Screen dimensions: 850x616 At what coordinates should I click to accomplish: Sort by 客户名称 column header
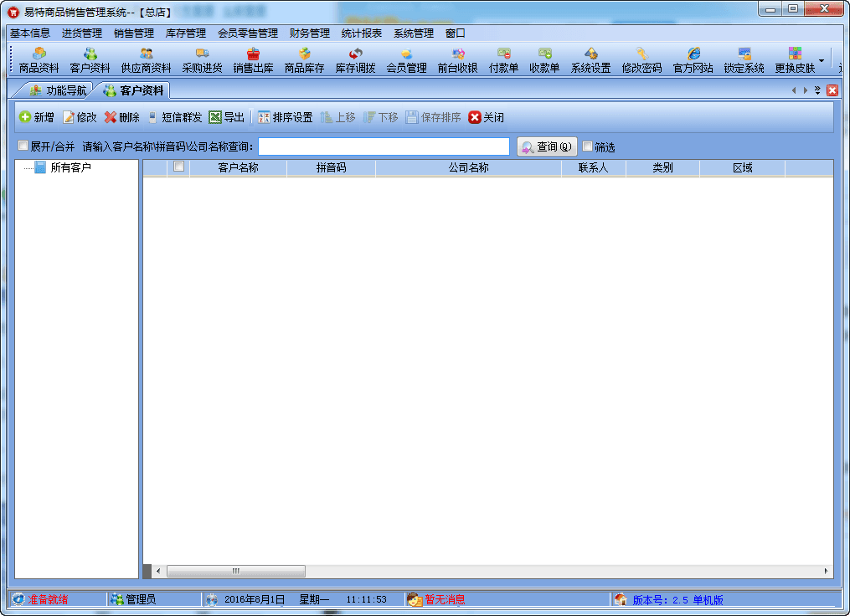238,167
